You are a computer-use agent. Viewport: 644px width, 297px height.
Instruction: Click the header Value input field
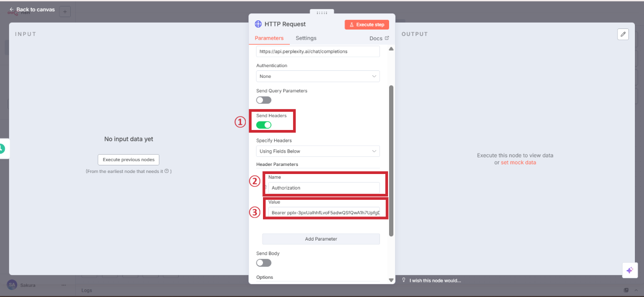tap(324, 213)
